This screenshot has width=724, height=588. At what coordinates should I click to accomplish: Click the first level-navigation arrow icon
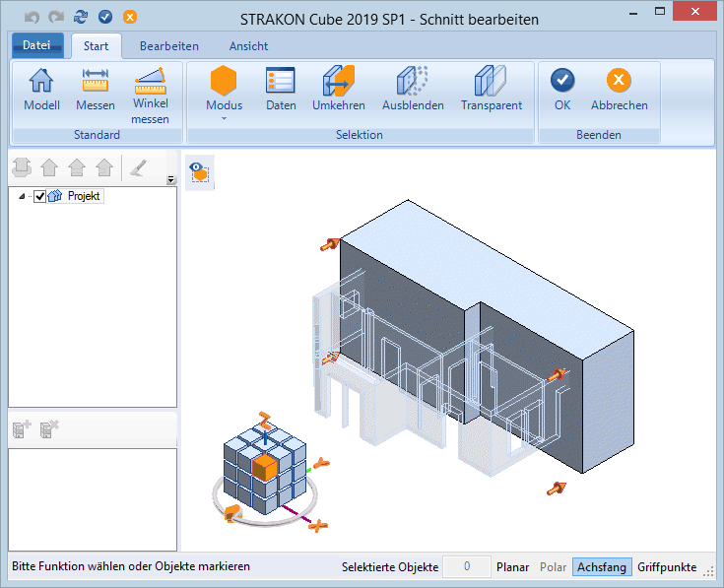22,167
